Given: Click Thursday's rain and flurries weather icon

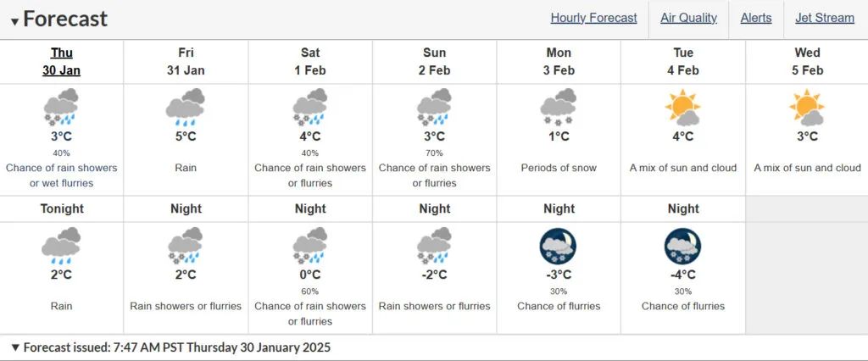Looking at the screenshot, I should [x=61, y=108].
